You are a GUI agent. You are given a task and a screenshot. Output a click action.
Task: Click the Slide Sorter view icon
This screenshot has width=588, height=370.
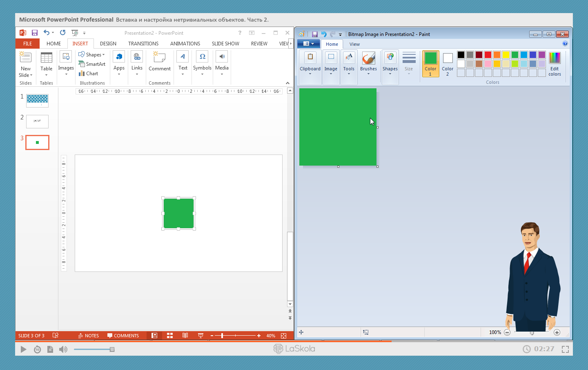(x=170, y=336)
